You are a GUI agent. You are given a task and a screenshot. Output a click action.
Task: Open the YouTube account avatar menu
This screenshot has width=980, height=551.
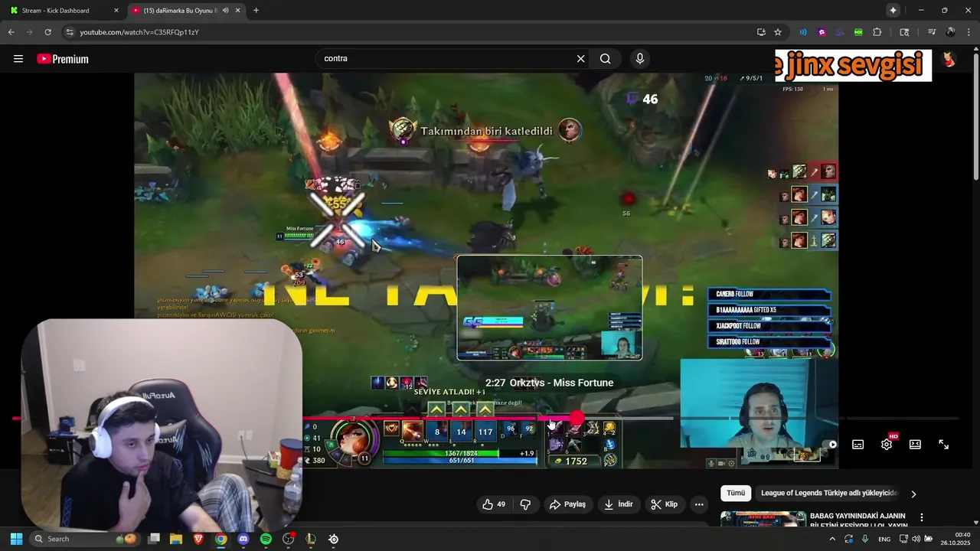949,59
